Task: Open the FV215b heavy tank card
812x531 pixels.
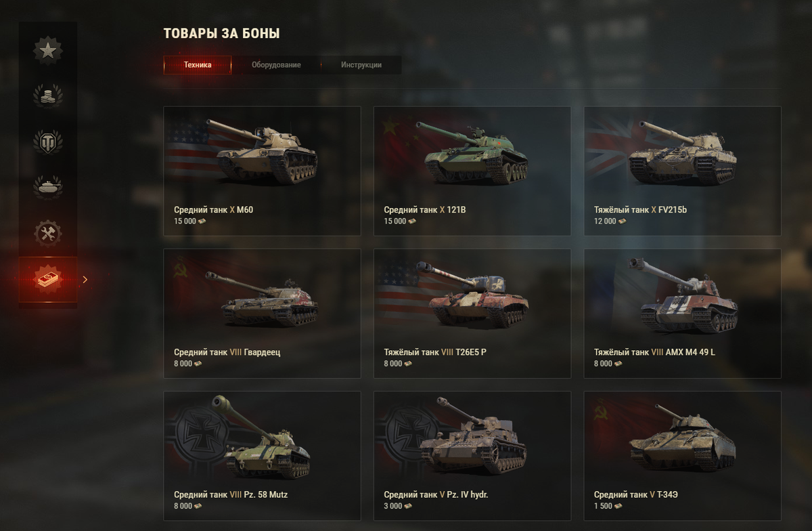Action: point(683,171)
